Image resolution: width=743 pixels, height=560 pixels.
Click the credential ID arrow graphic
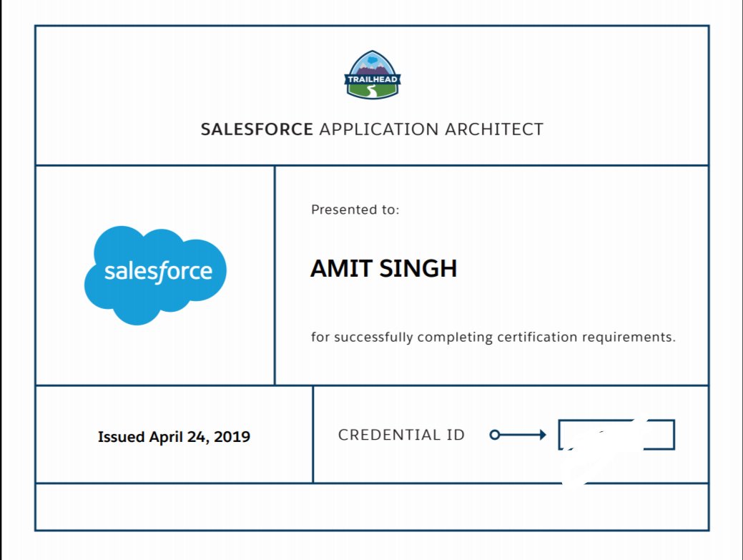[x=518, y=434]
